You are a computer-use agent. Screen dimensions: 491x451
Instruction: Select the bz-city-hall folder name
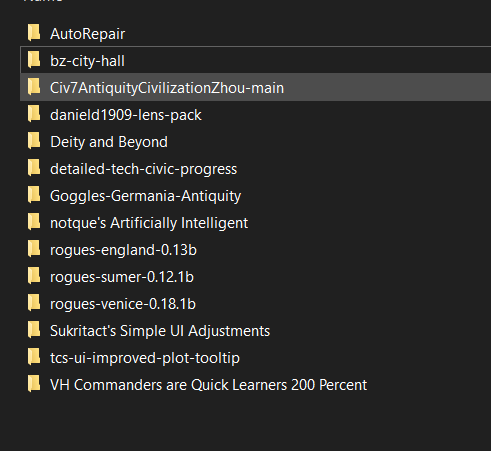87,61
